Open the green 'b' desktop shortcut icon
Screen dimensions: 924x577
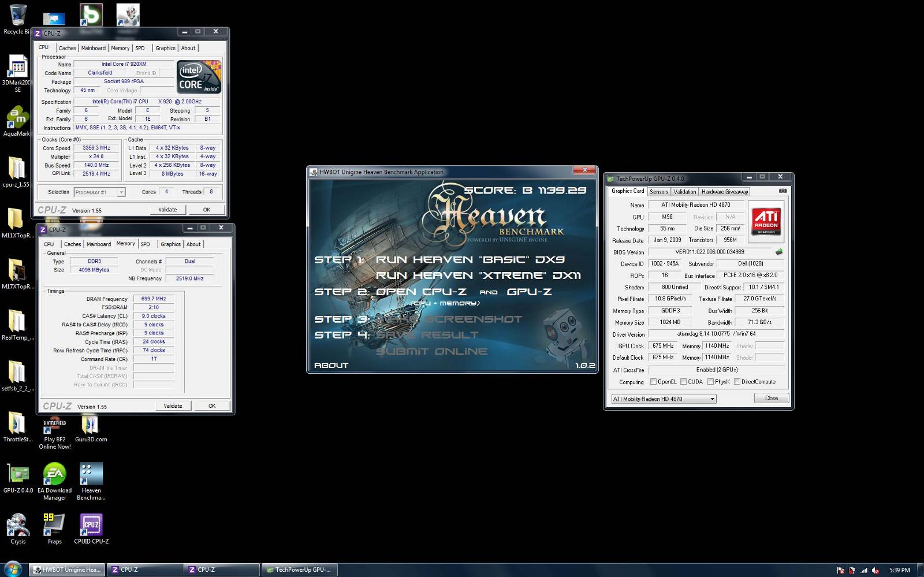tap(91, 14)
